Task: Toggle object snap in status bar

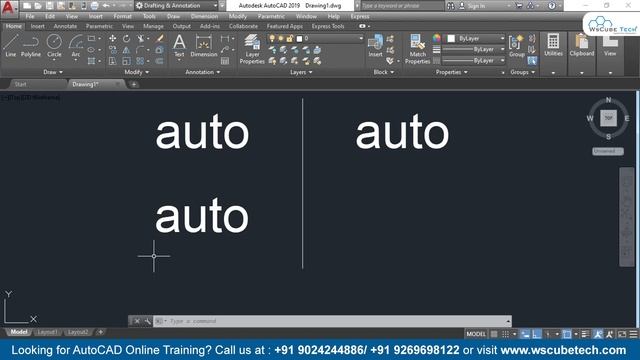Action: (567, 334)
